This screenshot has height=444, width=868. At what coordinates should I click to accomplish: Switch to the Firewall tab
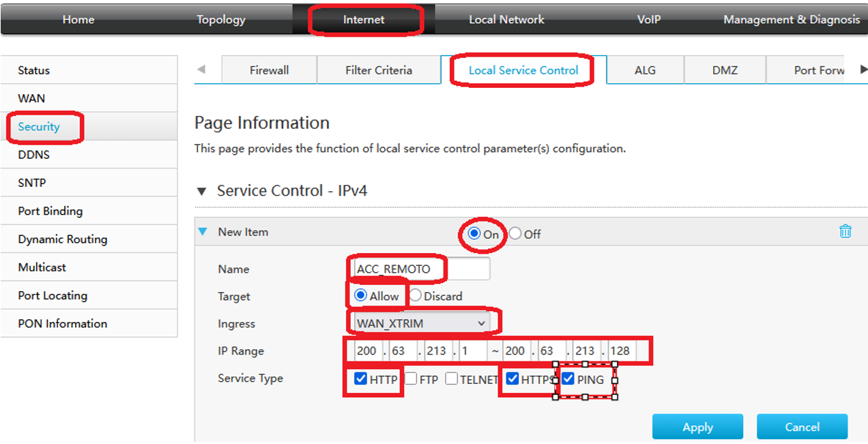269,70
